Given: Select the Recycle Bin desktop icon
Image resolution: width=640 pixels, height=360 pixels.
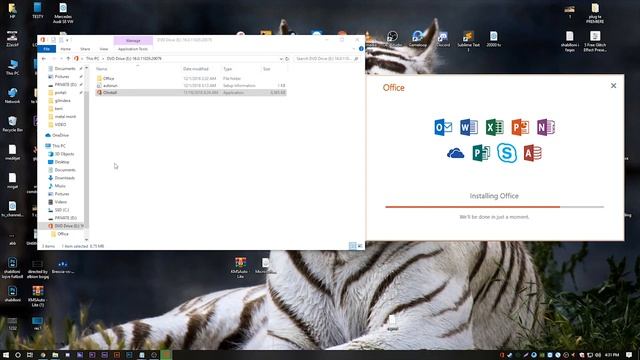Looking at the screenshot, I should click(12, 124).
